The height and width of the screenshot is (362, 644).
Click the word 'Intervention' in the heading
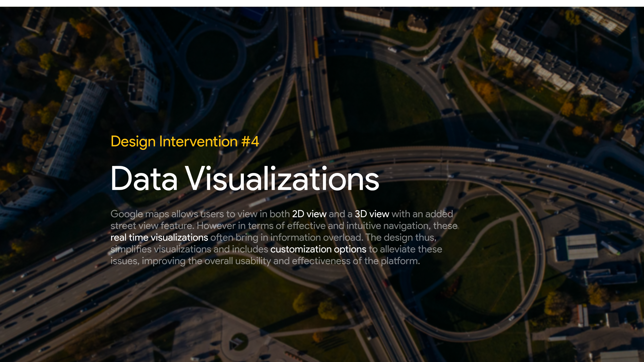click(198, 141)
